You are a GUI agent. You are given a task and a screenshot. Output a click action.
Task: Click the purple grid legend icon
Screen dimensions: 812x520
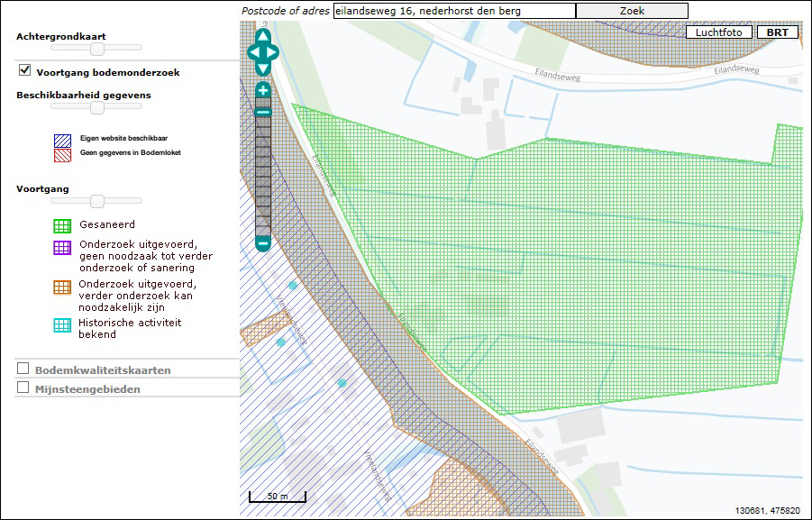coord(62,248)
